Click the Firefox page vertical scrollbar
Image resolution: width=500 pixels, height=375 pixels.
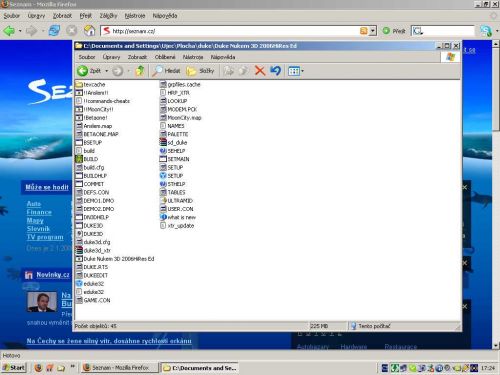point(496,195)
